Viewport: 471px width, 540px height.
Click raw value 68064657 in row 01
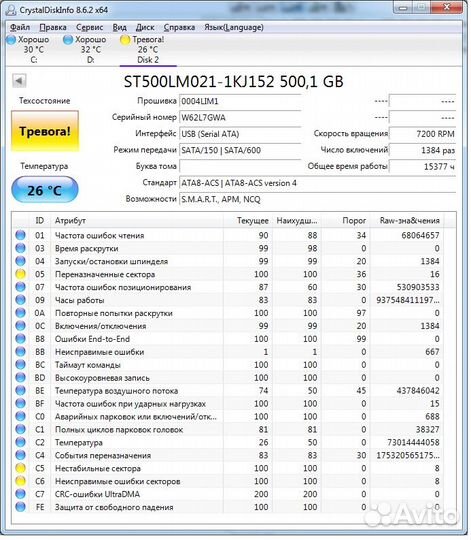coord(420,236)
